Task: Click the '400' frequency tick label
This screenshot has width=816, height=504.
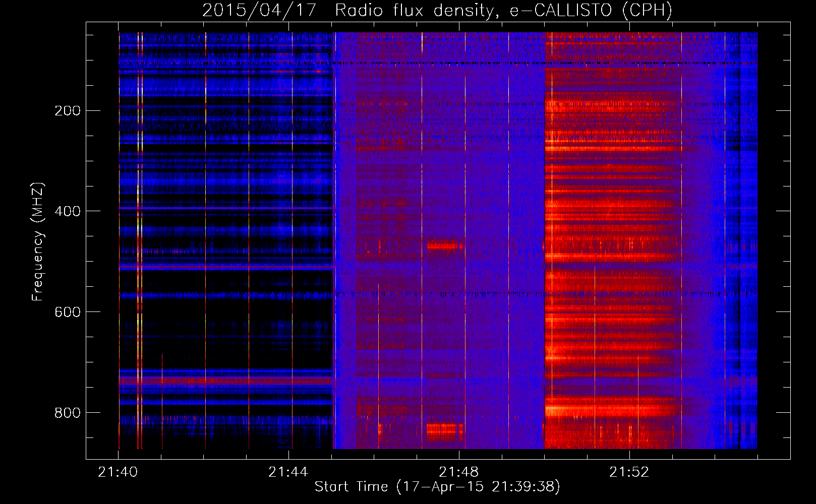Action: point(68,211)
